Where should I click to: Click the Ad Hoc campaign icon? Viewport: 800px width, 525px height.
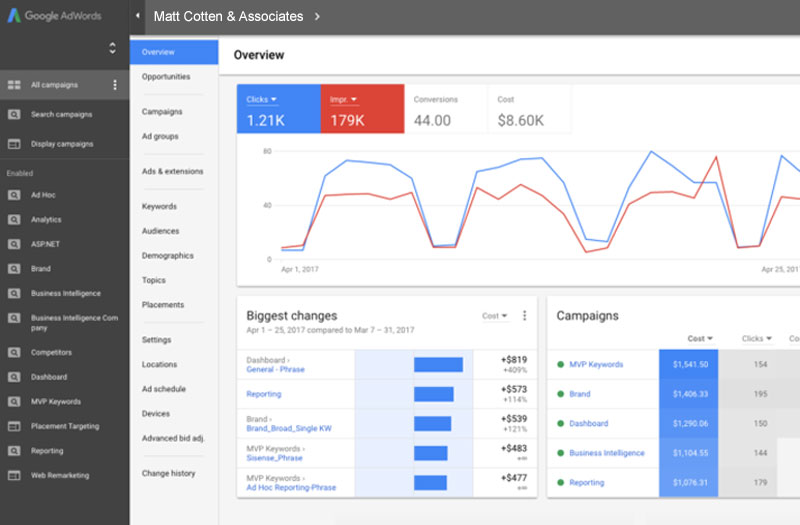click(14, 195)
